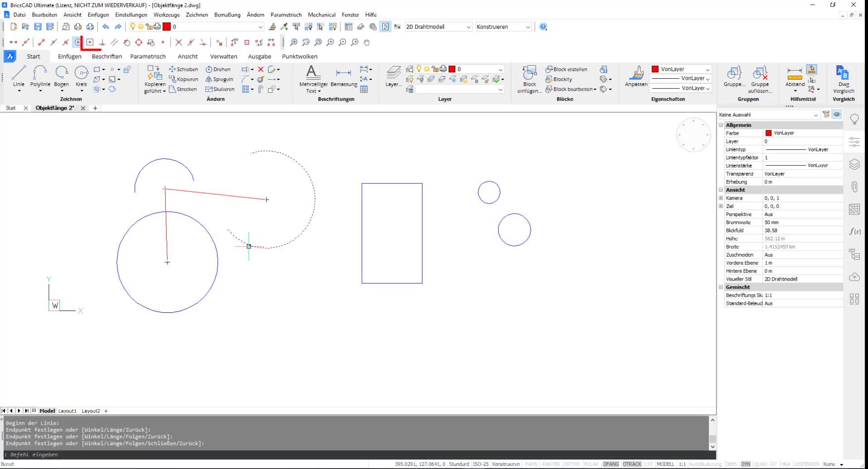Toggle POLAR in status bar
This screenshot has height=469, width=868.
click(591, 464)
